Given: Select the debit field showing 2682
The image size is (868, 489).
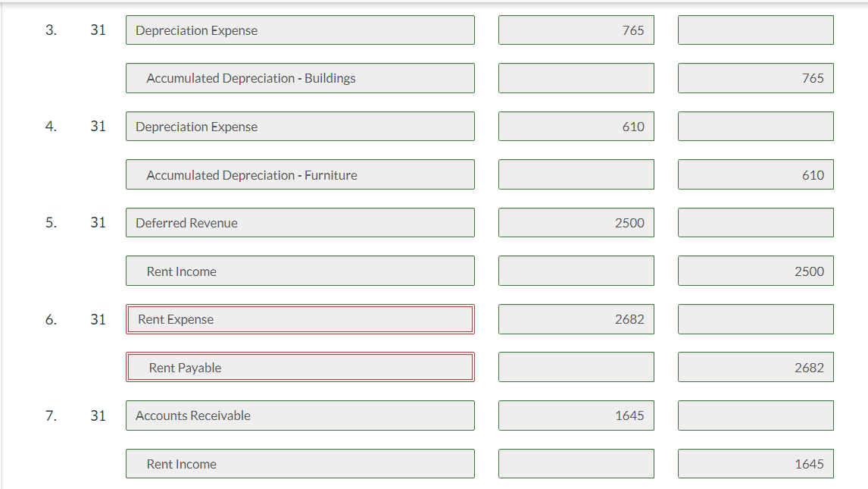Looking at the screenshot, I should (576, 319).
